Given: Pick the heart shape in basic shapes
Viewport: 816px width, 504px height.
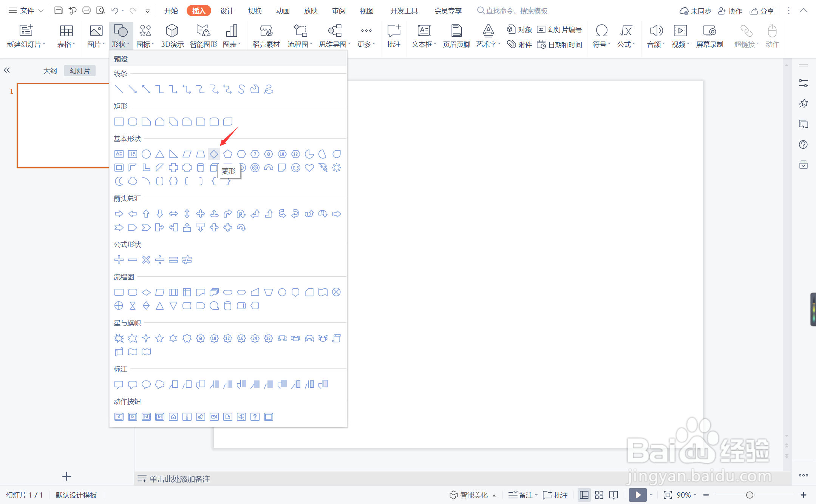Looking at the screenshot, I should 309,168.
